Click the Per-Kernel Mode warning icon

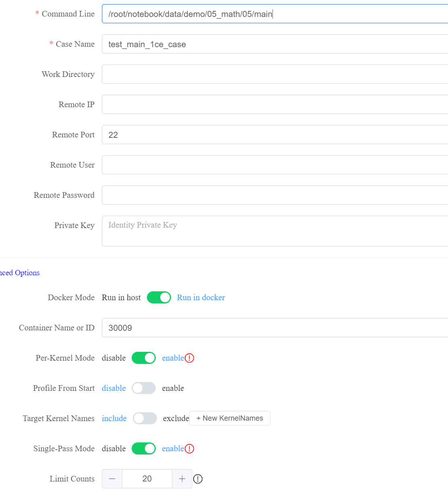click(190, 358)
